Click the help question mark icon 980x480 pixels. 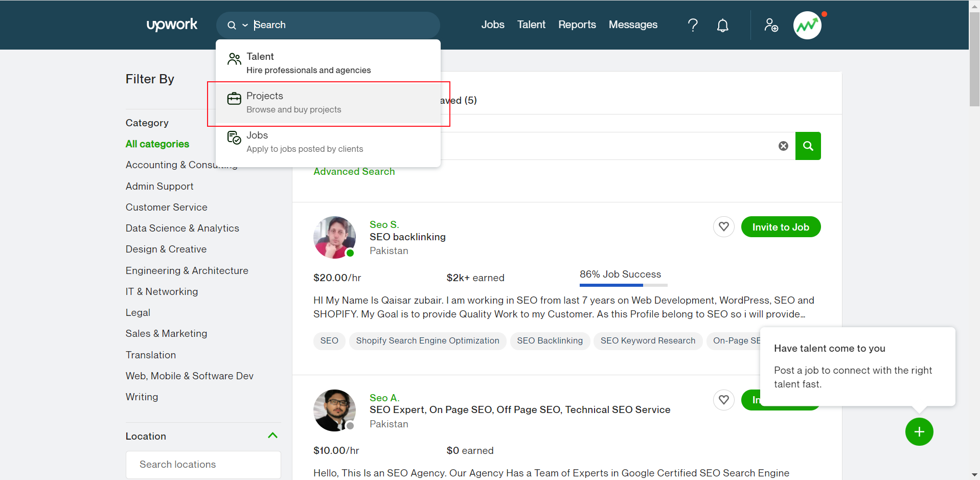(693, 25)
